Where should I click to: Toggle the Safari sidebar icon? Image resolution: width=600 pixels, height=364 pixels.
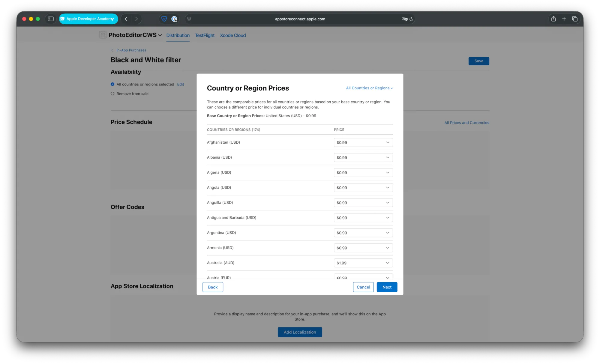[51, 19]
